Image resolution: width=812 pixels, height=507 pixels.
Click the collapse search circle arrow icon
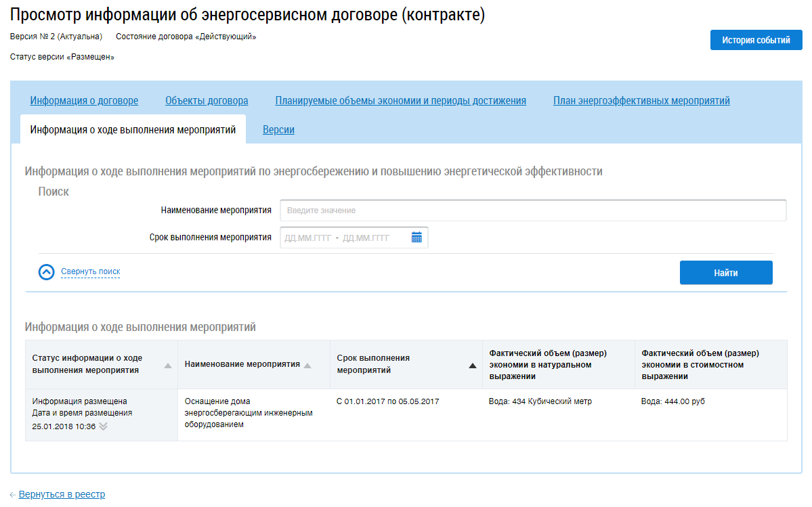[x=47, y=271]
